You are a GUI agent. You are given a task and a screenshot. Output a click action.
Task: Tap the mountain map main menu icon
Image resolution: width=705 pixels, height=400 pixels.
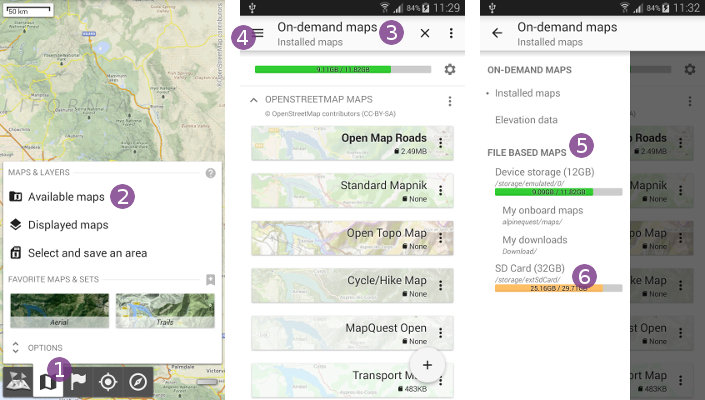(18, 382)
